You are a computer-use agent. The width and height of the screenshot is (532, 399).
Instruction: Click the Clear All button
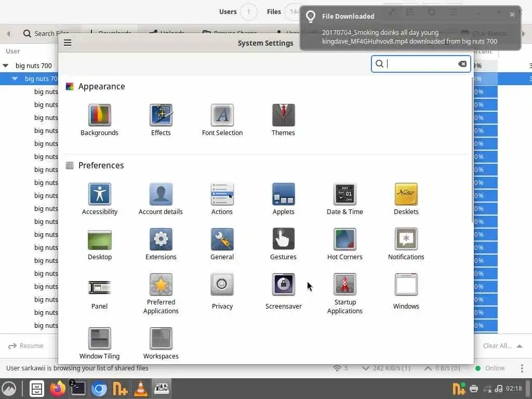pos(497,345)
